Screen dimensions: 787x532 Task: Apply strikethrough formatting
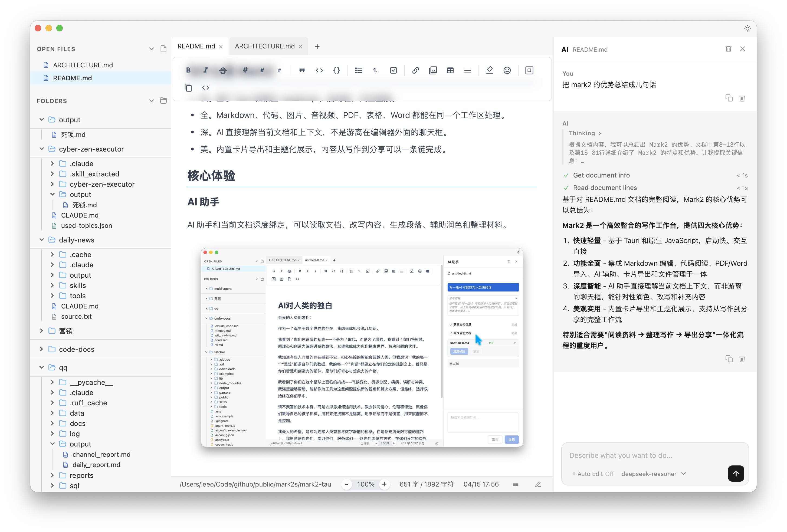pyautogui.click(x=223, y=70)
